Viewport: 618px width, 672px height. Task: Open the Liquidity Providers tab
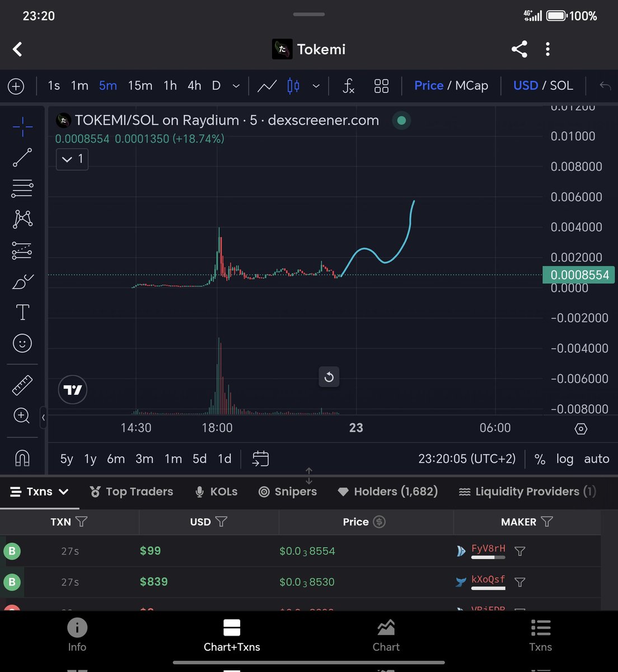[x=527, y=492]
